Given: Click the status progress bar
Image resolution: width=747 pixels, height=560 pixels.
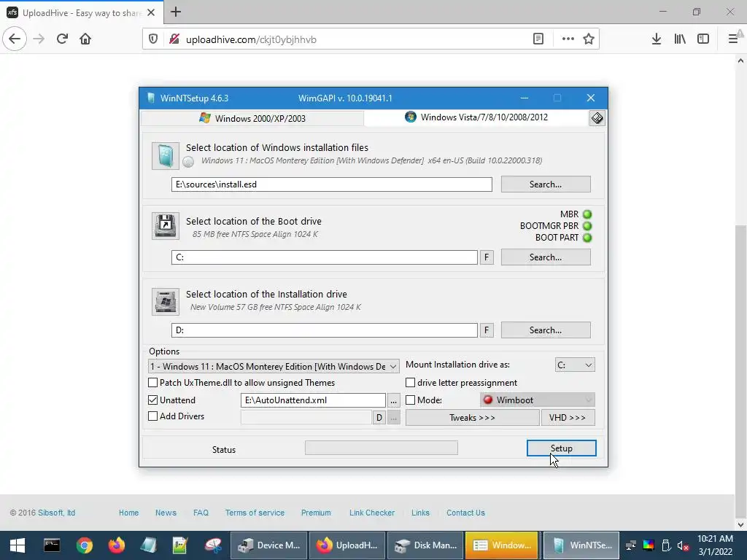Looking at the screenshot, I should (381, 448).
